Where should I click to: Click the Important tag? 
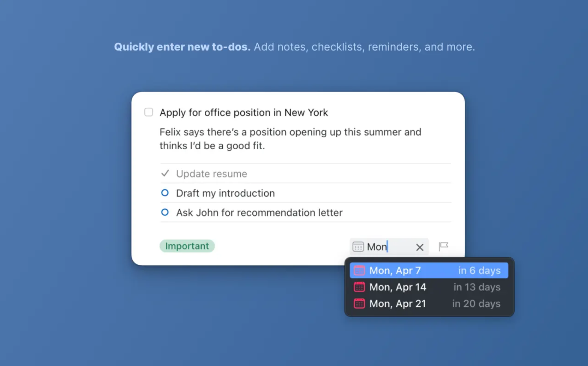pyautogui.click(x=187, y=246)
